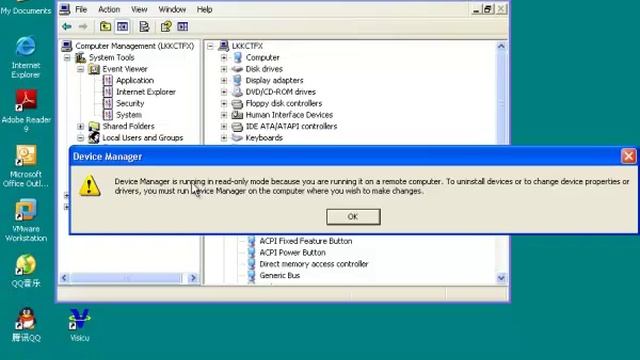Open the Visicu desktop shortcut

80,325
